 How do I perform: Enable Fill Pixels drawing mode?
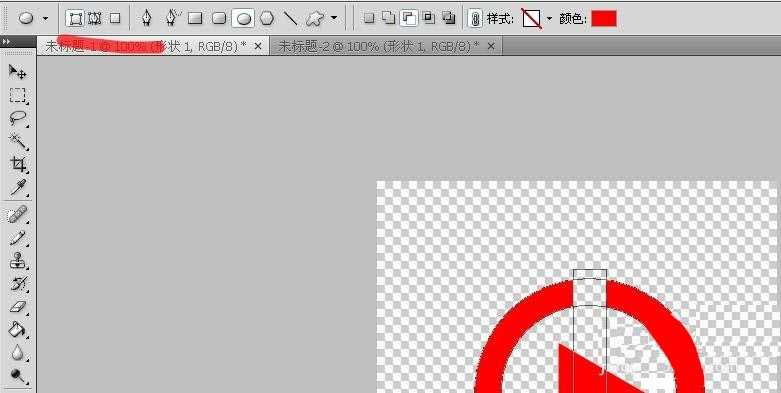tap(115, 19)
